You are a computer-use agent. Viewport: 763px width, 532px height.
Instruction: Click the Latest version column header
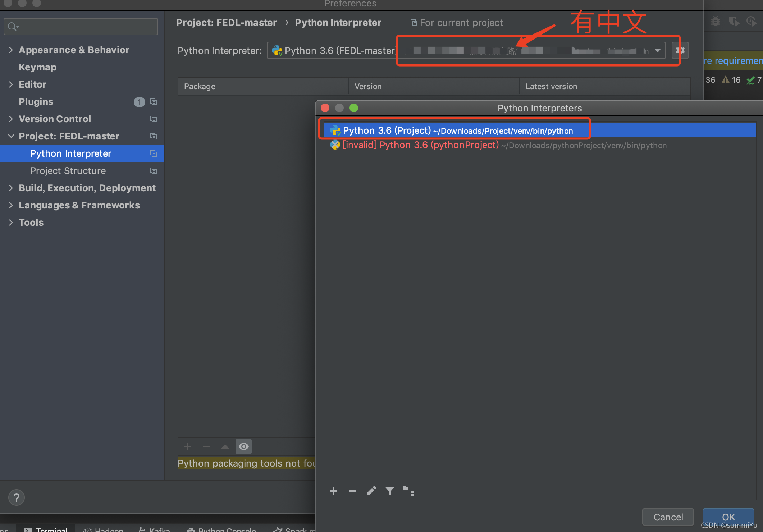605,86
